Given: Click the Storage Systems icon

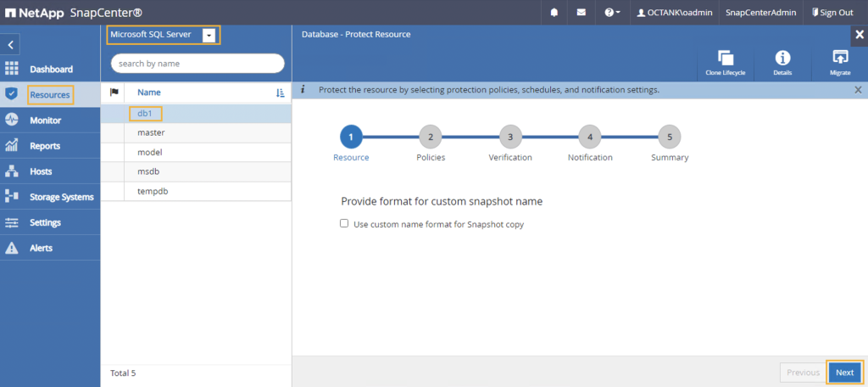Looking at the screenshot, I should click(x=11, y=197).
